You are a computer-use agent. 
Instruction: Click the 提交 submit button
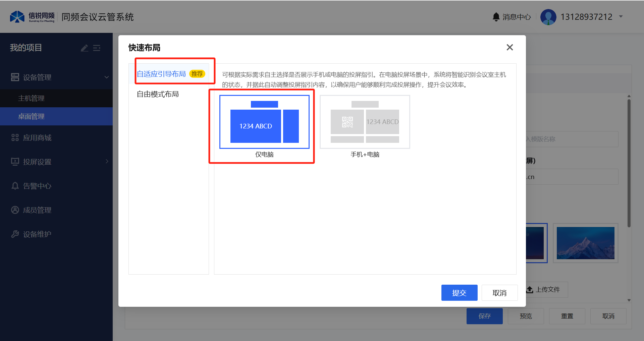(x=459, y=293)
